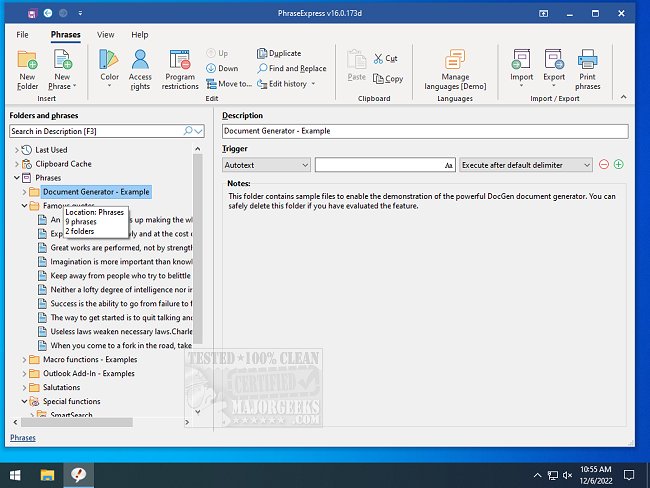The height and width of the screenshot is (488, 650).
Task: Click the green add trigger button
Action: coord(619,165)
